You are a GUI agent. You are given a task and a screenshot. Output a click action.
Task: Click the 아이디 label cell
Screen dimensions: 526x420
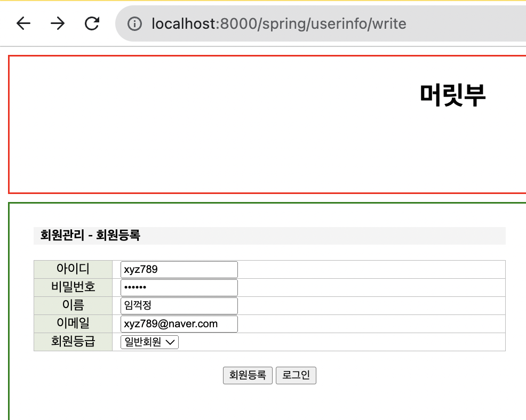[73, 269]
